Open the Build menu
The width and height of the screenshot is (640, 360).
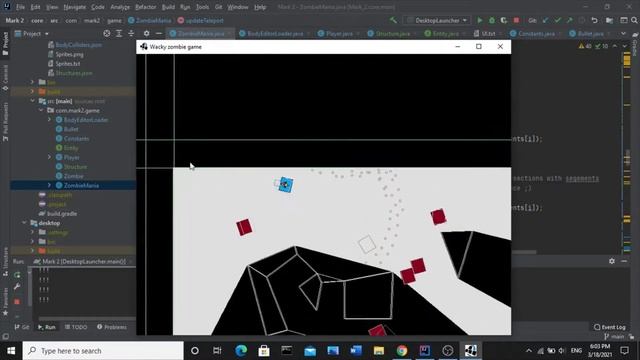pos(168,7)
